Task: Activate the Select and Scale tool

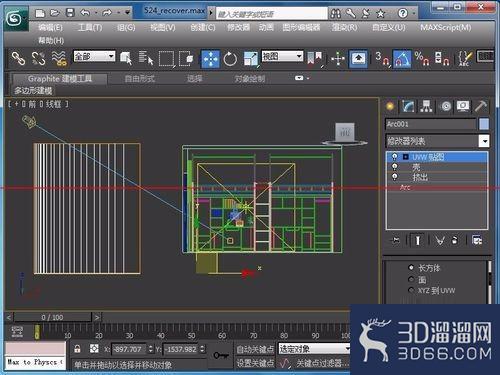Action: tap(251, 59)
